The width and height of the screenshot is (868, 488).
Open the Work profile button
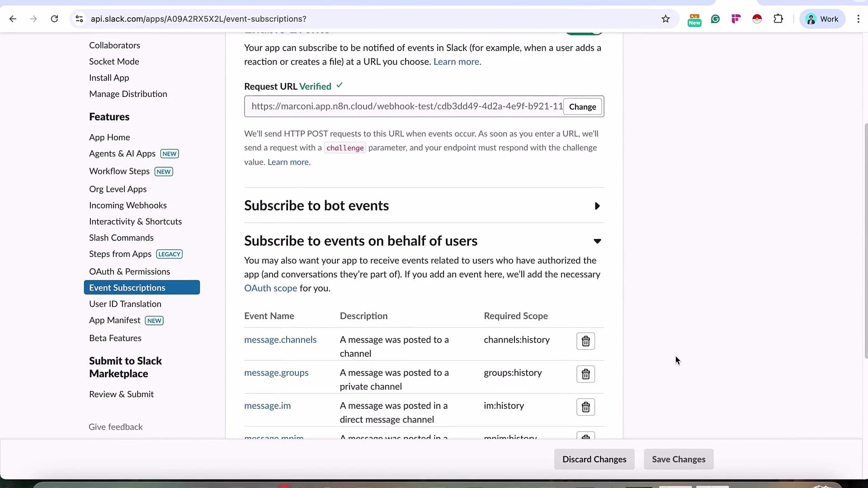[x=822, y=19]
